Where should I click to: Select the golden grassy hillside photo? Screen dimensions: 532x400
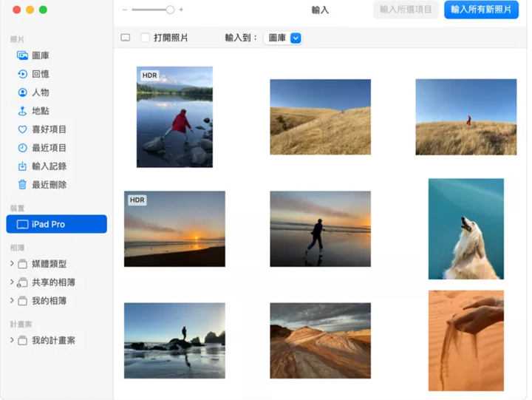click(320, 117)
